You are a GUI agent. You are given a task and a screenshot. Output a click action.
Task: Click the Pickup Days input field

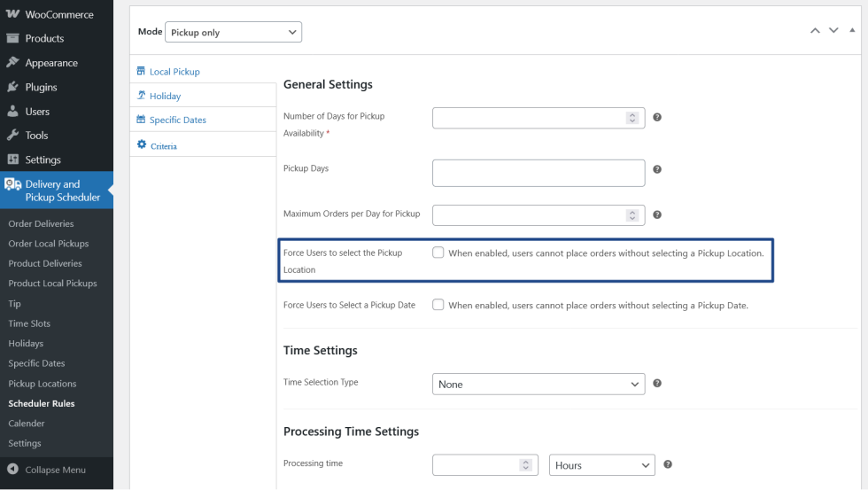coord(539,173)
